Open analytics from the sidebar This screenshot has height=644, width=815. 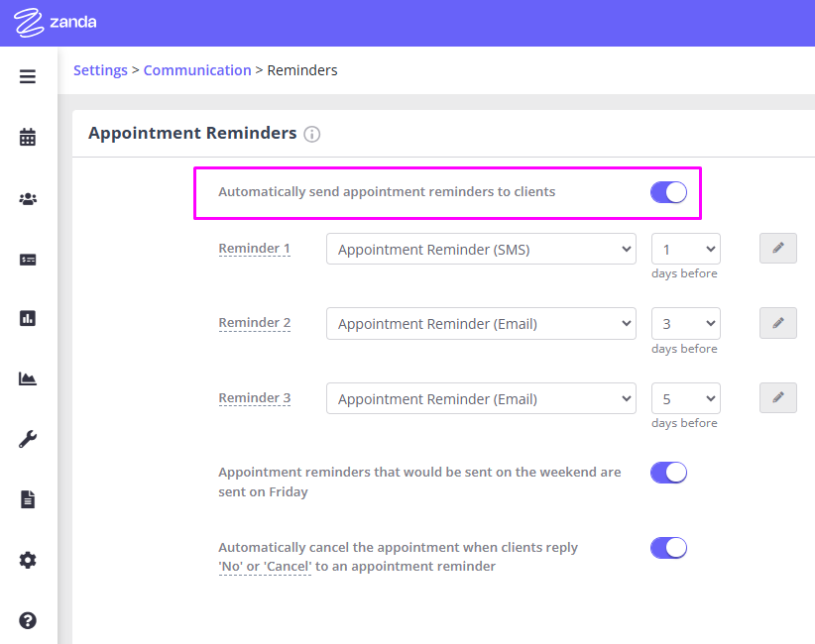click(27, 378)
